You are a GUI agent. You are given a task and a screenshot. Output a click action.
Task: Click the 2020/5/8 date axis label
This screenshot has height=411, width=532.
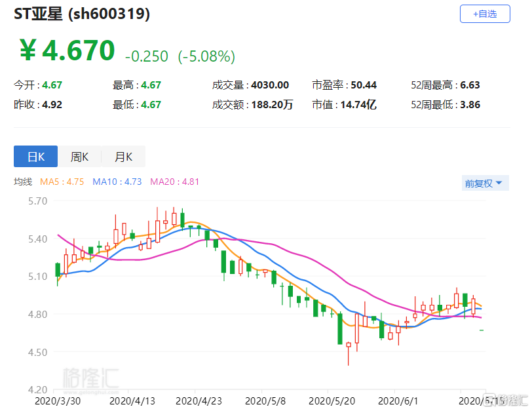[x=265, y=401]
